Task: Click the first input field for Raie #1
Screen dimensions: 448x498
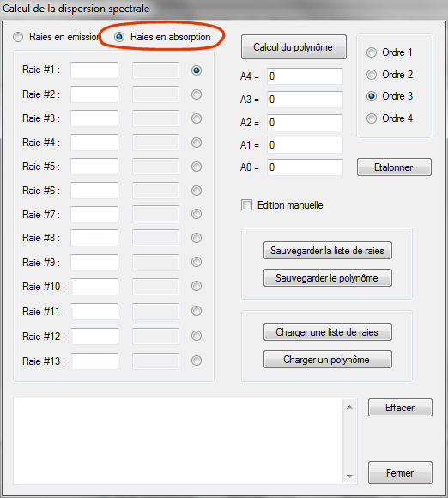Action: click(x=94, y=70)
